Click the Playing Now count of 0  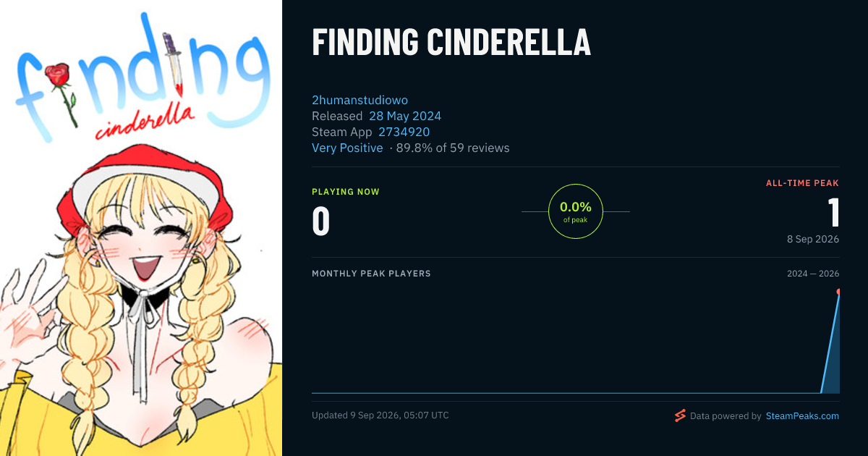click(x=320, y=221)
